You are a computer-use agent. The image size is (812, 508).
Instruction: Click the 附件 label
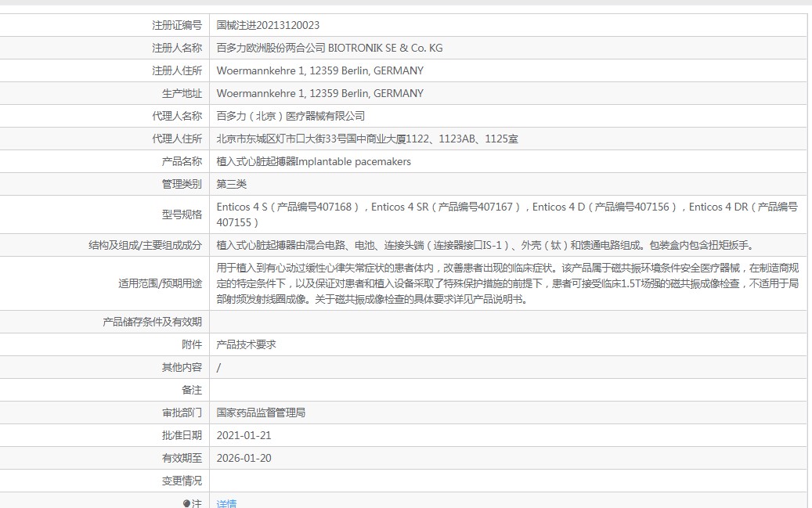pyautogui.click(x=192, y=345)
